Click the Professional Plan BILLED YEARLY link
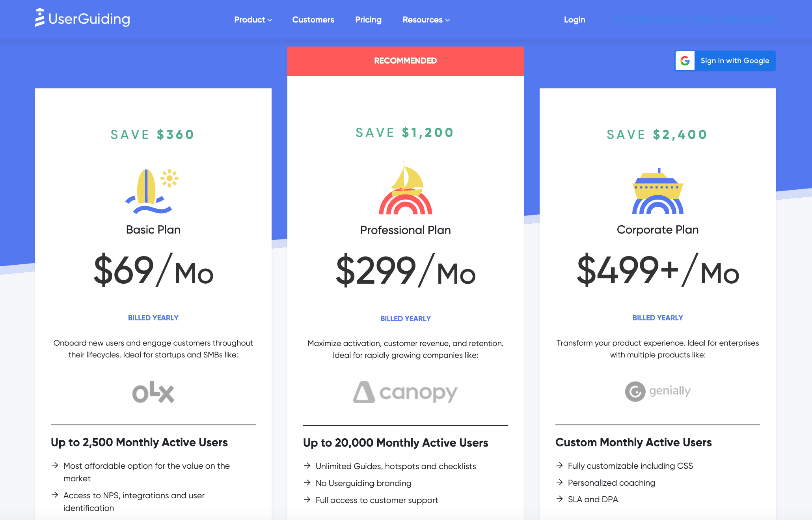812x520 pixels. (x=405, y=319)
